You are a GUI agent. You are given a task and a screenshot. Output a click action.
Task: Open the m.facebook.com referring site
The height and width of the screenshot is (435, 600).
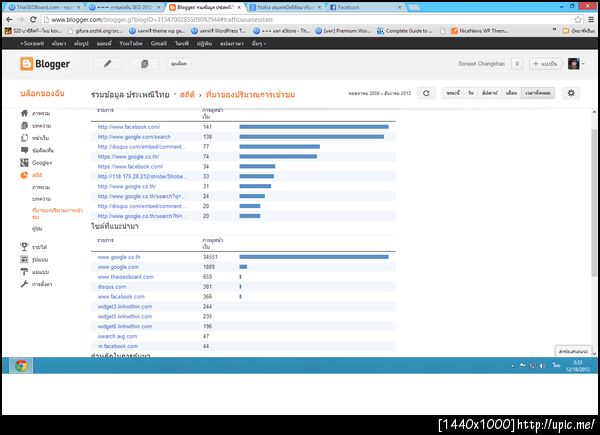[x=117, y=346]
